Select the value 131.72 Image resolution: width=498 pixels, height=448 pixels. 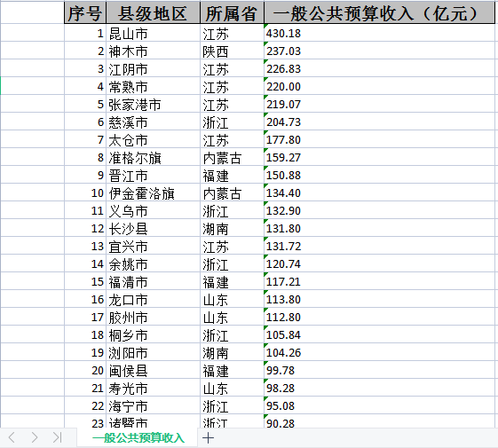[x=379, y=247]
